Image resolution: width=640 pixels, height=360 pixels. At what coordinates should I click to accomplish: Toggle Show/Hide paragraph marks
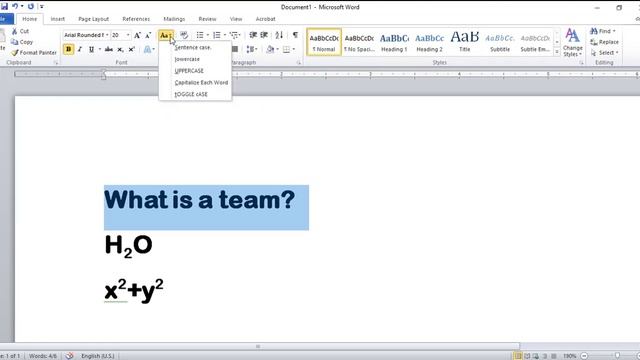coord(295,35)
